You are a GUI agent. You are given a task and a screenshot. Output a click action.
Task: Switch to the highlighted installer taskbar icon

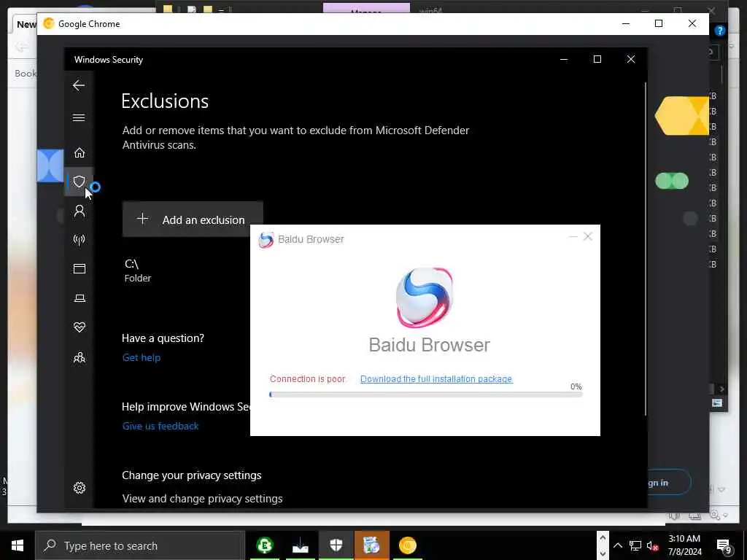(371, 545)
